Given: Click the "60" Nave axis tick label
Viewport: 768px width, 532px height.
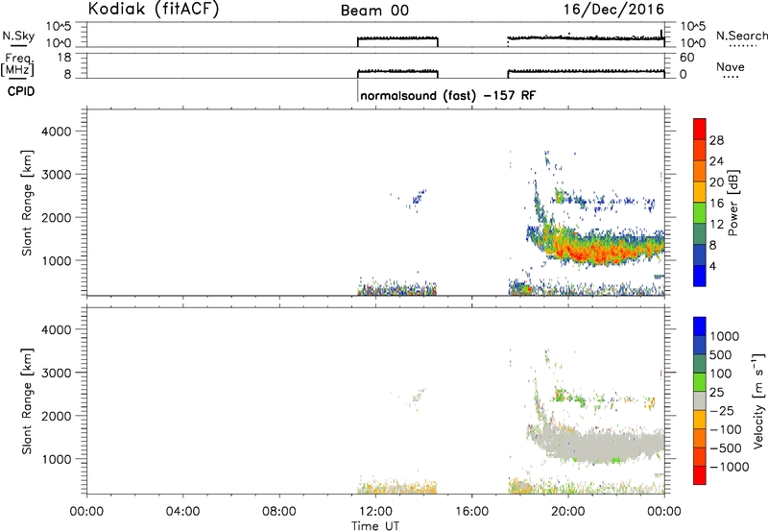Looking at the screenshot, I should (686, 58).
